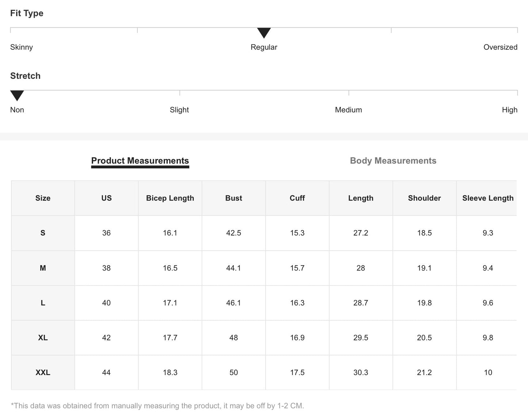Select the Product Measurements tab

click(x=140, y=161)
